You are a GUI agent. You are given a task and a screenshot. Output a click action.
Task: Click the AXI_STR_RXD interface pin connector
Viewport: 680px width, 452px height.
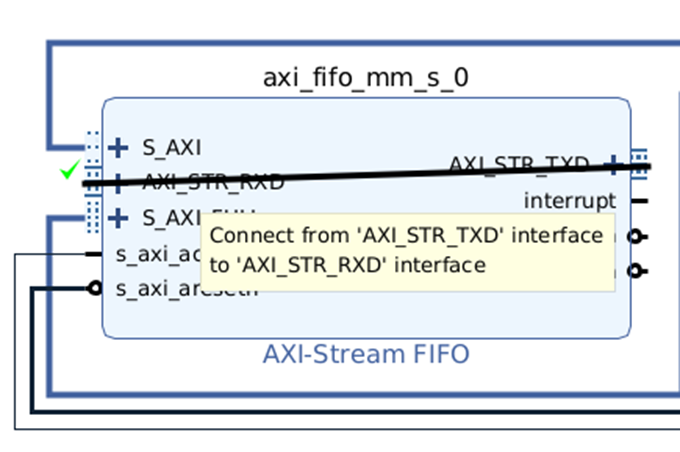pos(93,183)
